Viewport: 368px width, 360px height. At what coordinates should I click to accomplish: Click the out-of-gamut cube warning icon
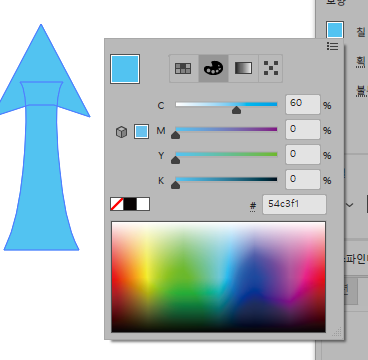(121, 132)
